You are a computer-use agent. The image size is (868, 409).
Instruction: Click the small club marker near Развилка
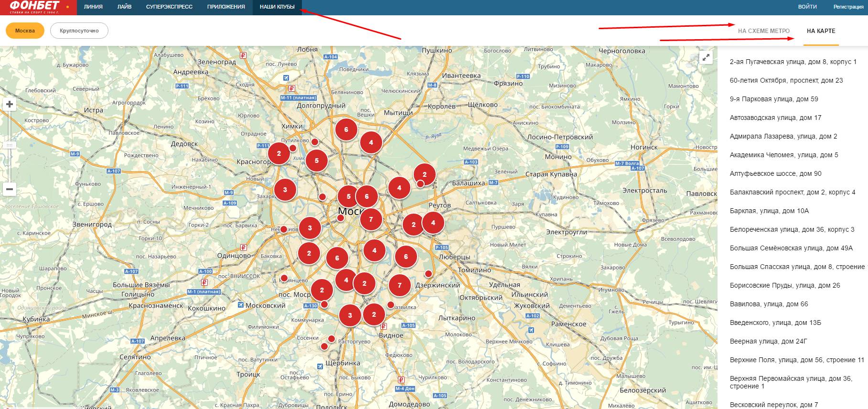pos(391,305)
